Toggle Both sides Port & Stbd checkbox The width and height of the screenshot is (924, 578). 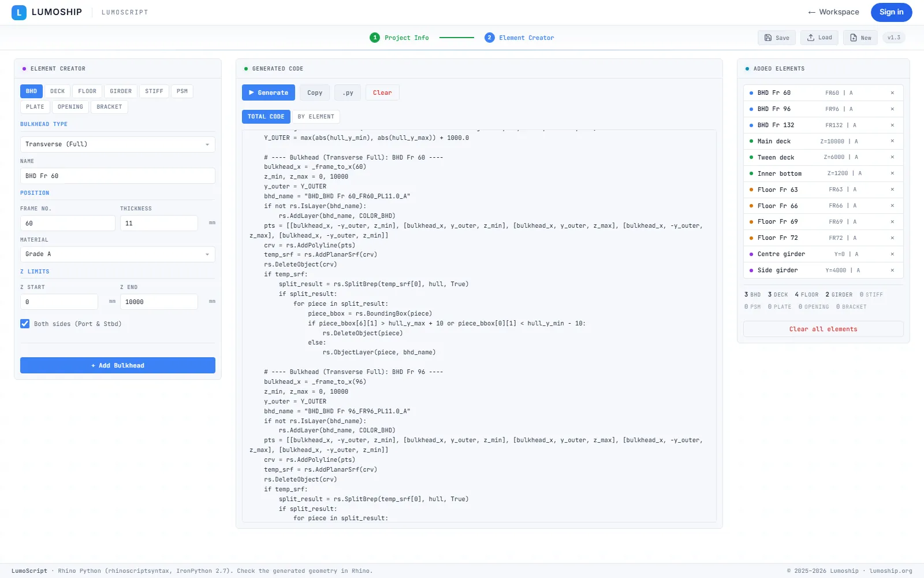tap(25, 324)
